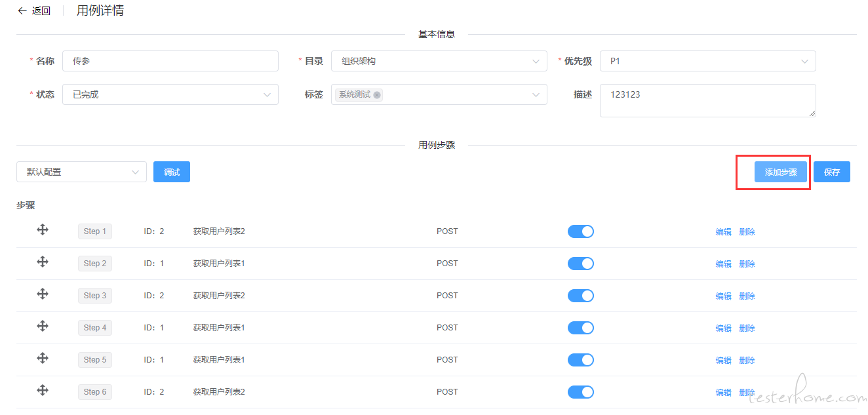
Task: Click ID: 2 in the Step 6 row
Action: coord(154,392)
